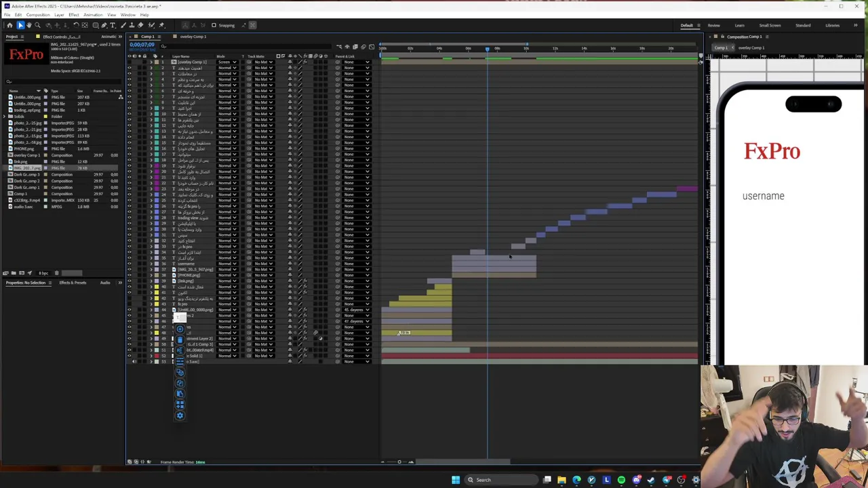Click the Windows Start button

coord(456,480)
